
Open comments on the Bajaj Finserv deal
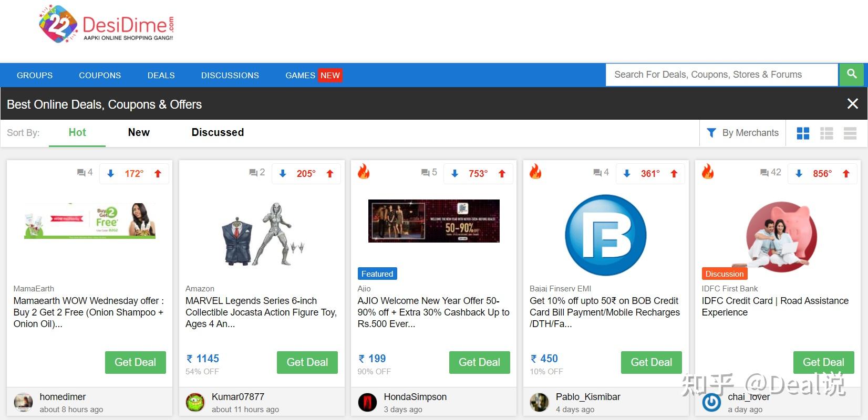pos(601,172)
